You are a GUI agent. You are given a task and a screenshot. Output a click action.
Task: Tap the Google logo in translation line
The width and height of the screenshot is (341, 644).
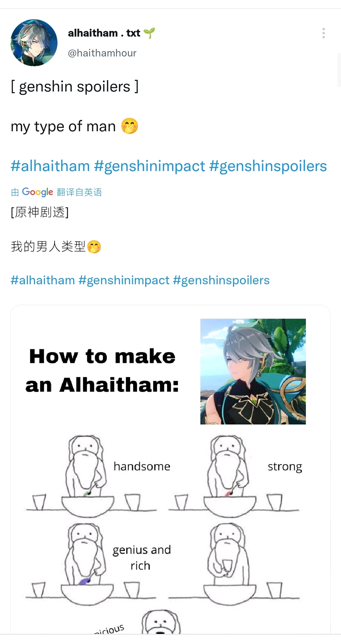pyautogui.click(x=38, y=192)
